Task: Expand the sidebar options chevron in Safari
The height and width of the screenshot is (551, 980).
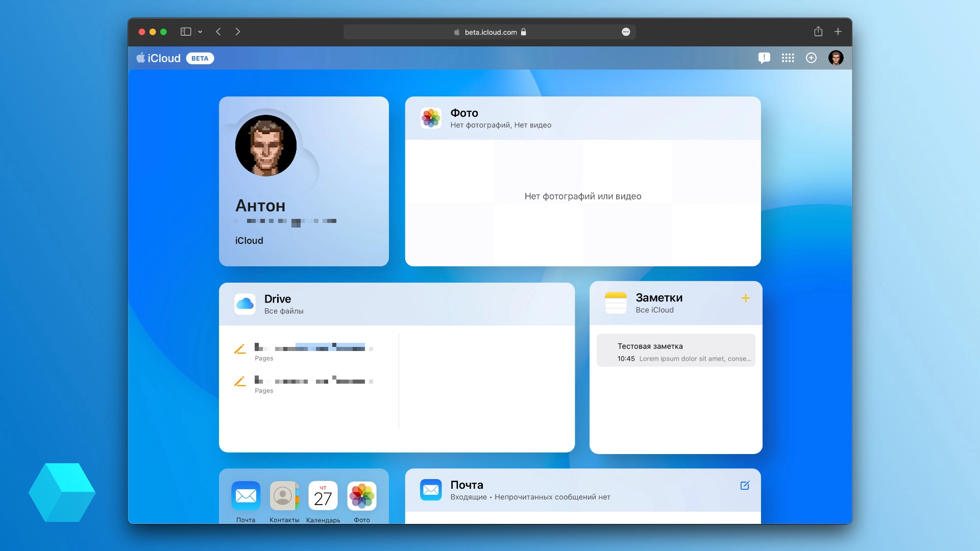Action: 200,32
